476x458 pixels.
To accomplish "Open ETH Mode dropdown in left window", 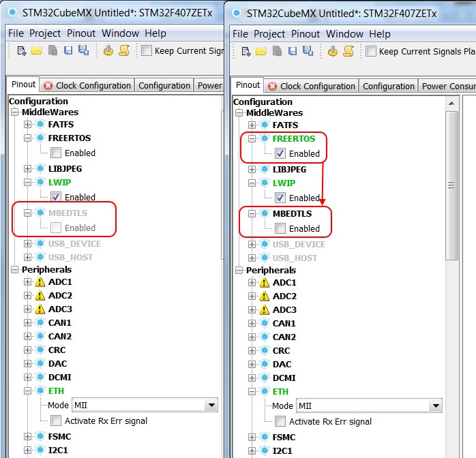I will pyautogui.click(x=211, y=405).
